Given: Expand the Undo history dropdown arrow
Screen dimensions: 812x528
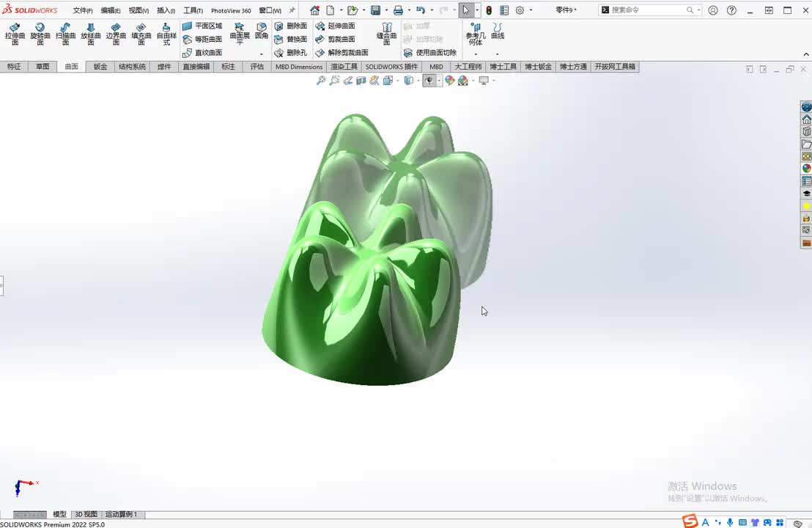Looking at the screenshot, I should 432,10.
